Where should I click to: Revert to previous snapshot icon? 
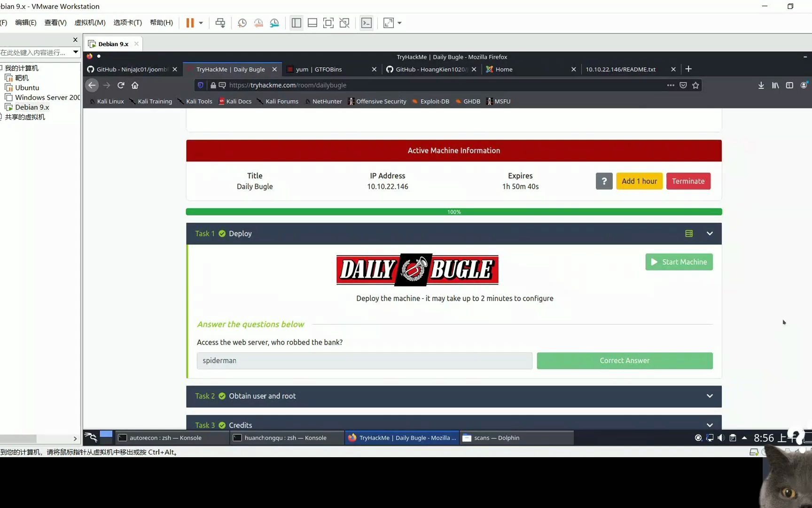[x=258, y=23]
